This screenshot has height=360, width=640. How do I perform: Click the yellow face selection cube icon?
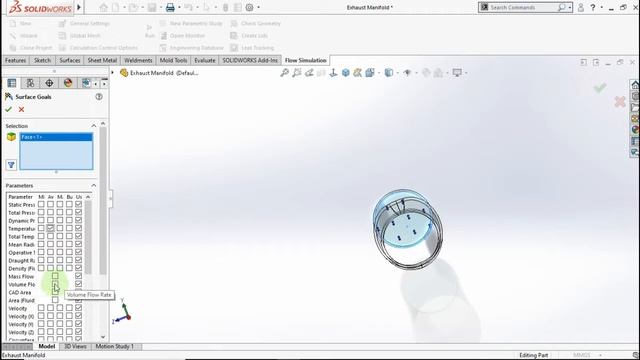click(11, 137)
